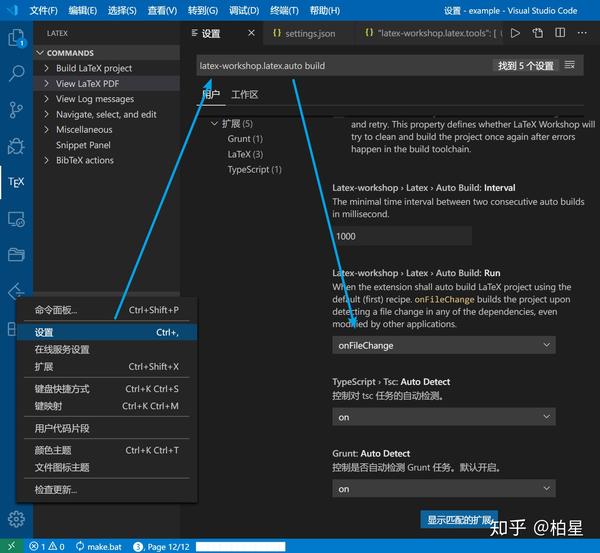600x553 pixels.
Task: Edit the Auto Build Interval value 1000
Action: (402, 236)
